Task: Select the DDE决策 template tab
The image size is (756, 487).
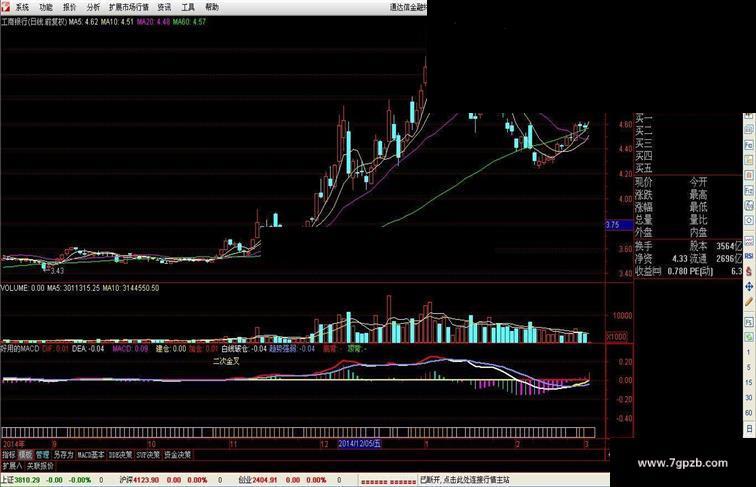Action: [121, 455]
